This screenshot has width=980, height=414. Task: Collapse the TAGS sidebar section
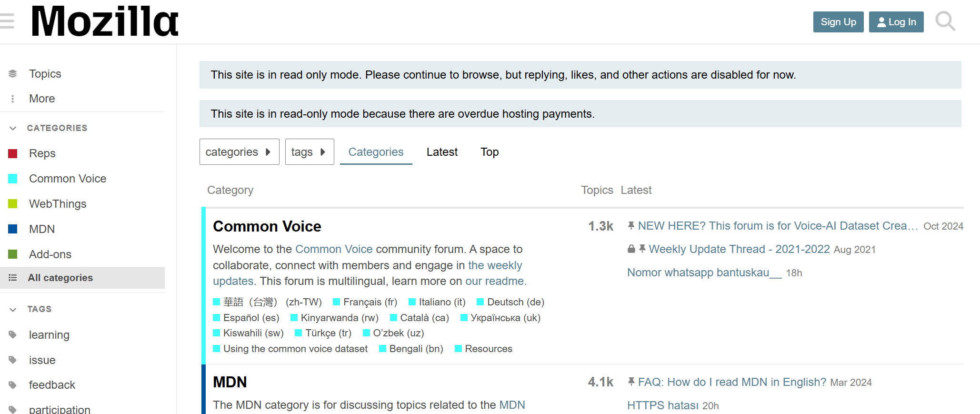13,309
